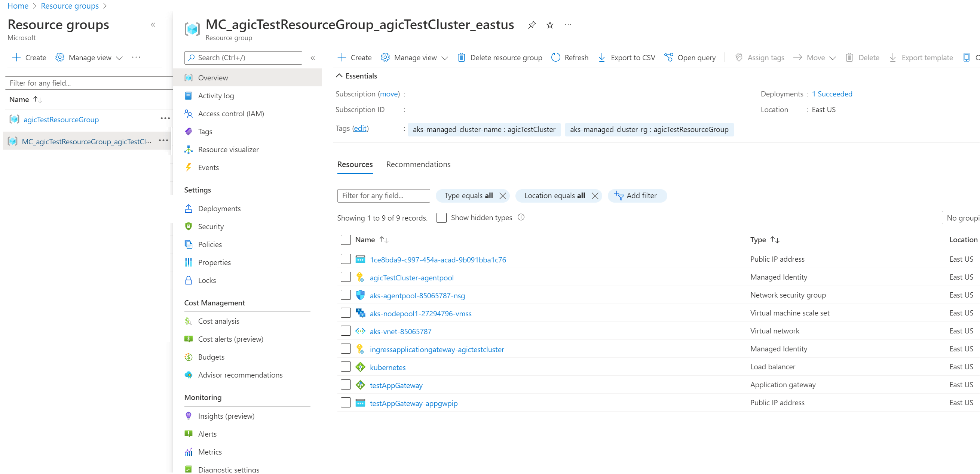Switch to the Recommendations tab
980x474 pixels.
(x=418, y=164)
